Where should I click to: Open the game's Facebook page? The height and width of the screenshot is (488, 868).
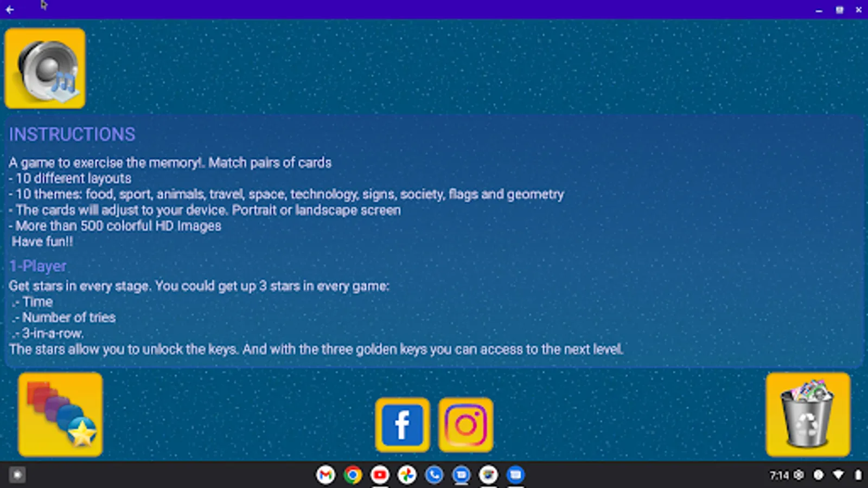402,425
